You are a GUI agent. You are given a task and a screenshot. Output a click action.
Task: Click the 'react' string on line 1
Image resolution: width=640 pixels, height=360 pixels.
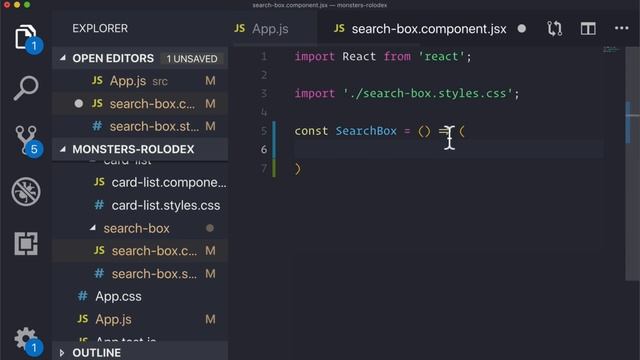pyautogui.click(x=441, y=56)
